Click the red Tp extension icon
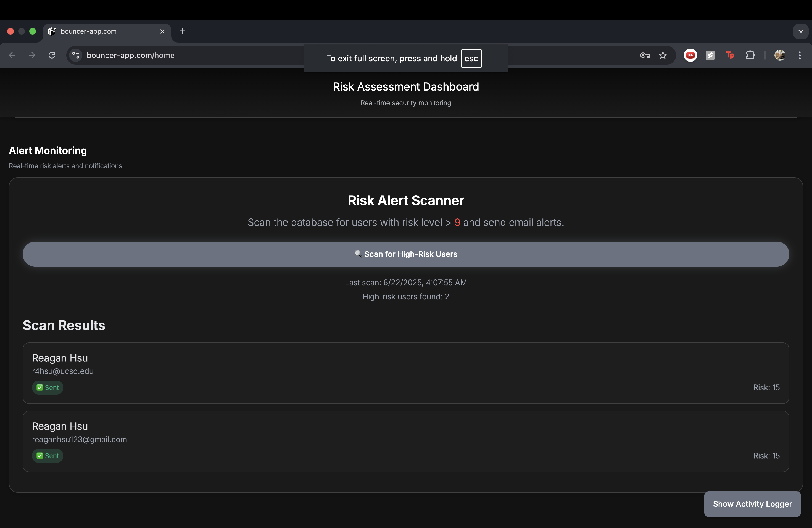812x528 pixels. coord(730,55)
